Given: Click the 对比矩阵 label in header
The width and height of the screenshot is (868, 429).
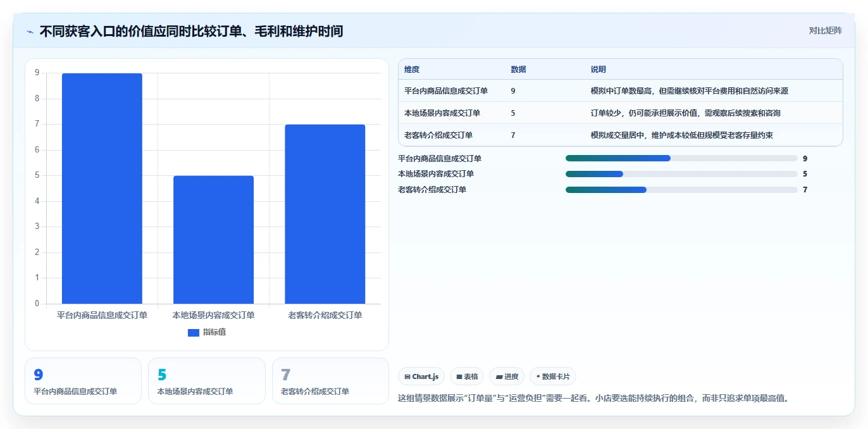Looking at the screenshot, I should 825,30.
